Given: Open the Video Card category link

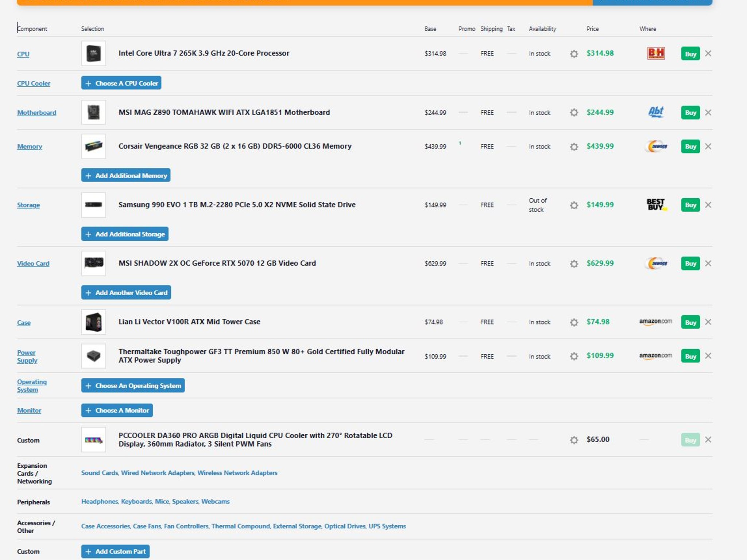Looking at the screenshot, I should [33, 263].
